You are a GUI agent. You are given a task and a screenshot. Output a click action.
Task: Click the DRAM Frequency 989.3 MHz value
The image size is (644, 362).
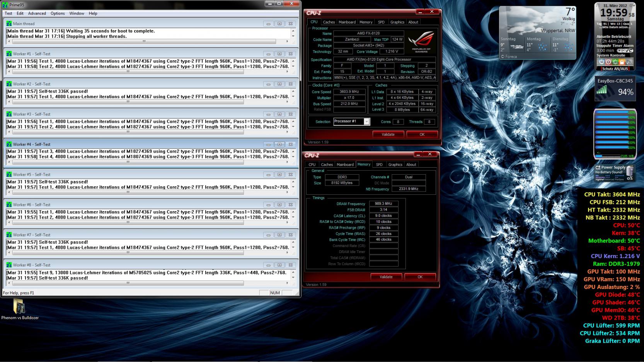[x=383, y=204]
